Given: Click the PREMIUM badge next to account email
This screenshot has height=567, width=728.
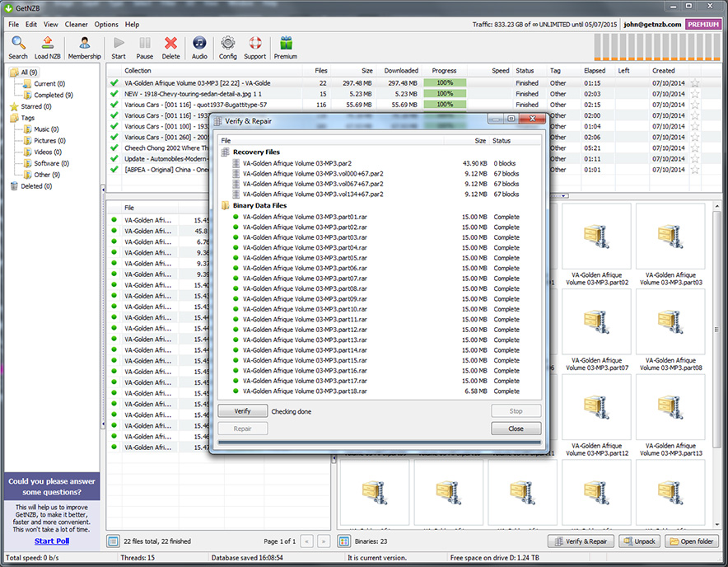Looking at the screenshot, I should pos(703,24).
